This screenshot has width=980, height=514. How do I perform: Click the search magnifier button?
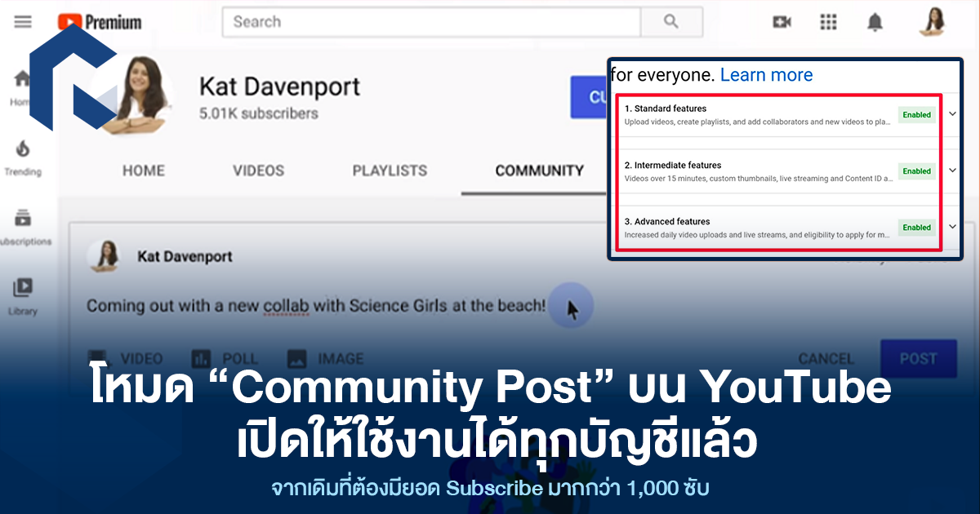(x=671, y=22)
